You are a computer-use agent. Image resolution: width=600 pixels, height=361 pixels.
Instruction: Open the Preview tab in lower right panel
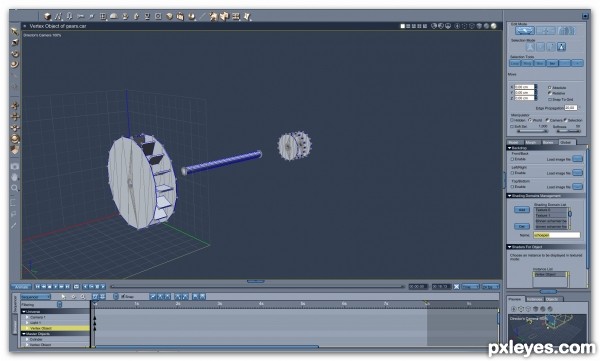tap(515, 299)
